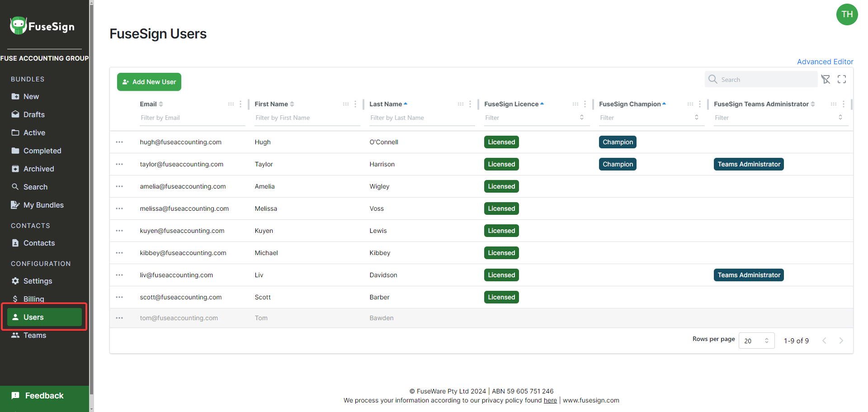Expand the FuseSign Champion filter dropdown
The image size is (868, 412).
click(x=696, y=118)
